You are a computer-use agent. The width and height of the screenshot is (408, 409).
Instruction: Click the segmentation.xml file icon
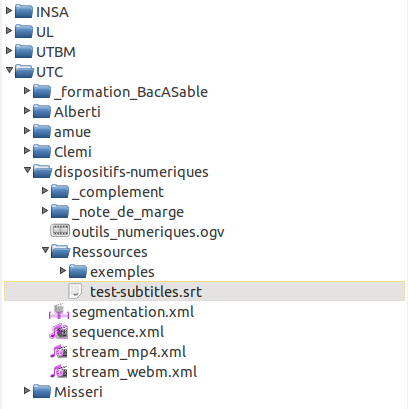click(x=59, y=312)
